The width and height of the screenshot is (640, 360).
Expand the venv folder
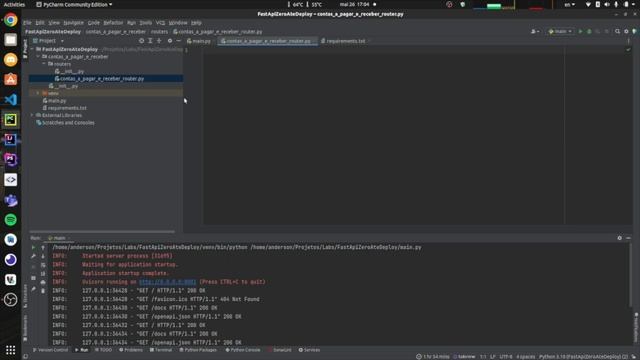pyautogui.click(x=38, y=93)
